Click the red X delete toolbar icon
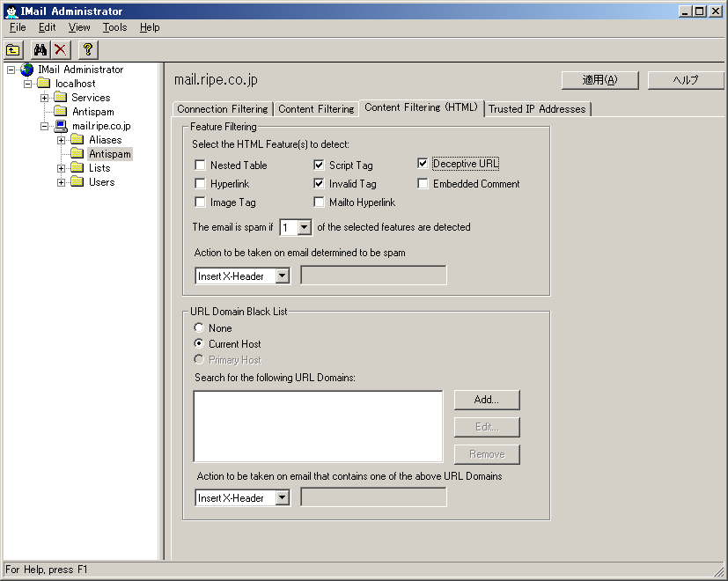This screenshot has height=581, width=728. (61, 49)
